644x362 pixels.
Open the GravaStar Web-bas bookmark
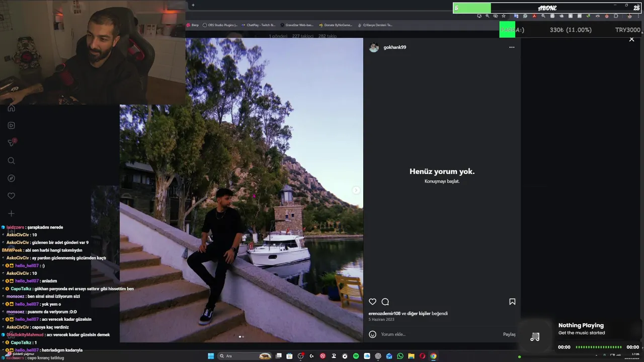click(x=297, y=25)
